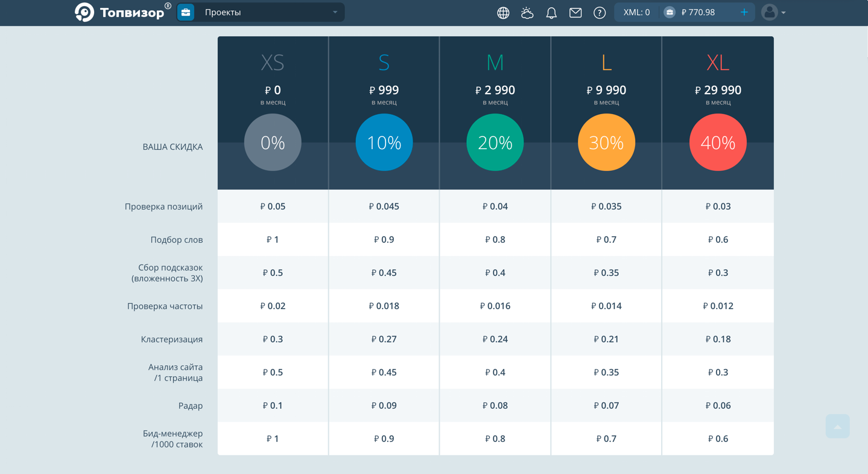Select the XL plan header
The image size is (868, 474).
pyautogui.click(x=718, y=62)
